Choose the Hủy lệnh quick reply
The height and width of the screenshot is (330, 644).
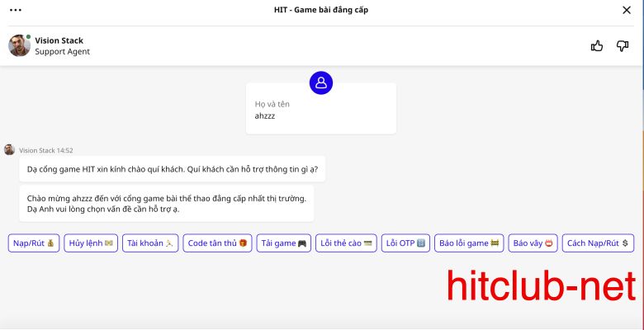[x=91, y=243]
